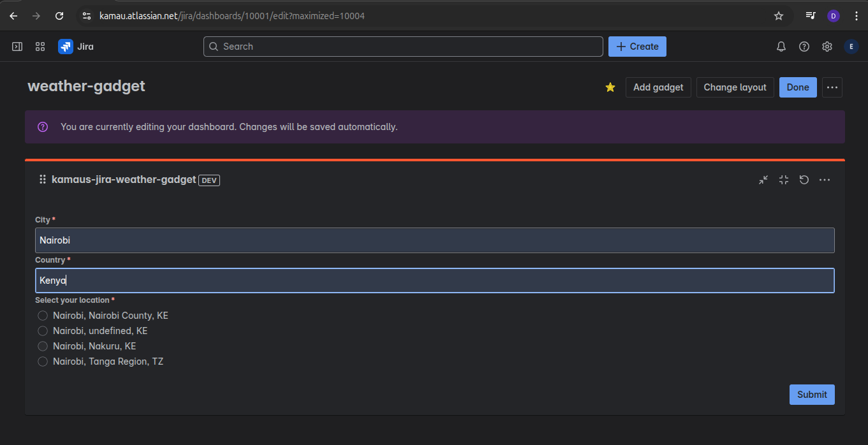The width and height of the screenshot is (868, 445).
Task: Open Change layout options
Action: [735, 87]
